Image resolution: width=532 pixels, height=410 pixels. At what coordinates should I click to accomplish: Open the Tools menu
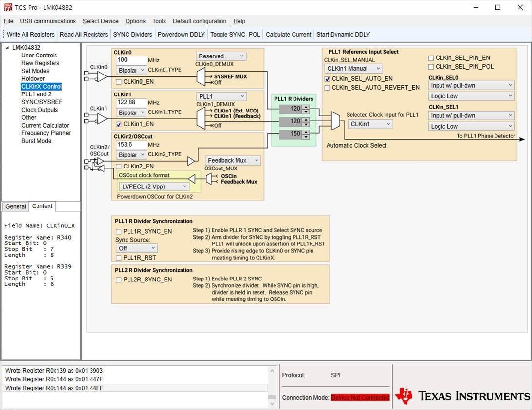tap(159, 21)
